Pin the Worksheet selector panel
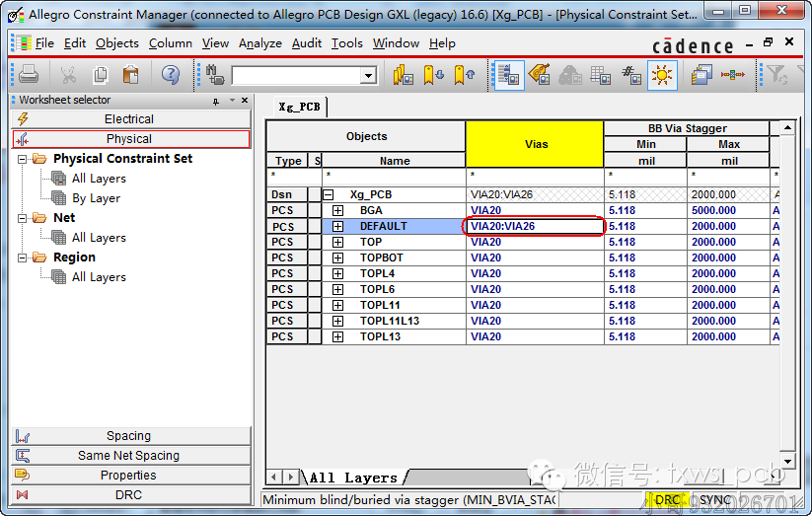 (x=216, y=101)
